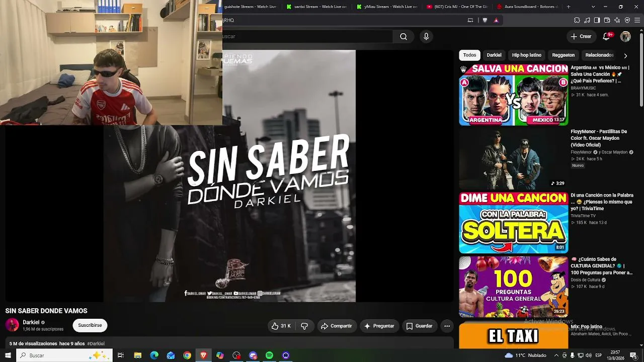The height and width of the screenshot is (362, 644).
Task: Open the browser tab search dropdown
Action: 593,7
